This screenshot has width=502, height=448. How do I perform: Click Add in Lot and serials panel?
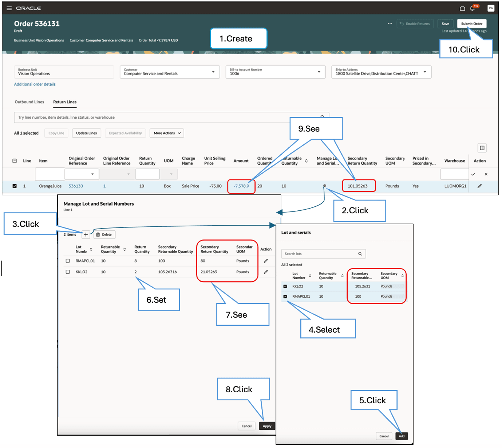[402, 436]
